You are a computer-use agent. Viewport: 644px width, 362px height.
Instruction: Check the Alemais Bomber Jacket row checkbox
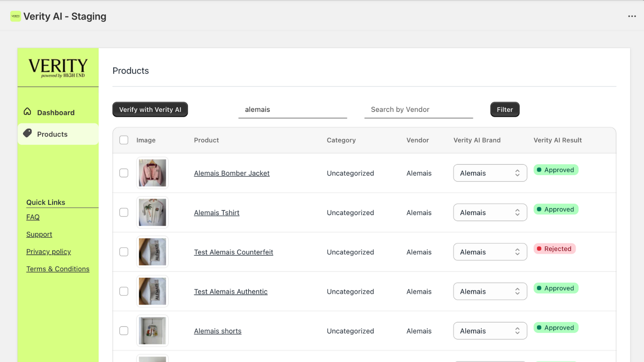[x=124, y=173]
